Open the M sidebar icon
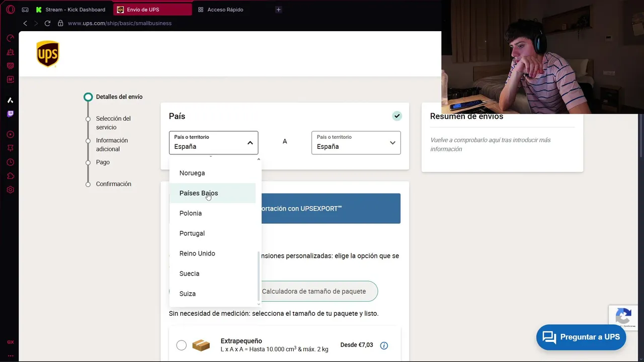Image resolution: width=644 pixels, height=362 pixels. tap(10, 79)
